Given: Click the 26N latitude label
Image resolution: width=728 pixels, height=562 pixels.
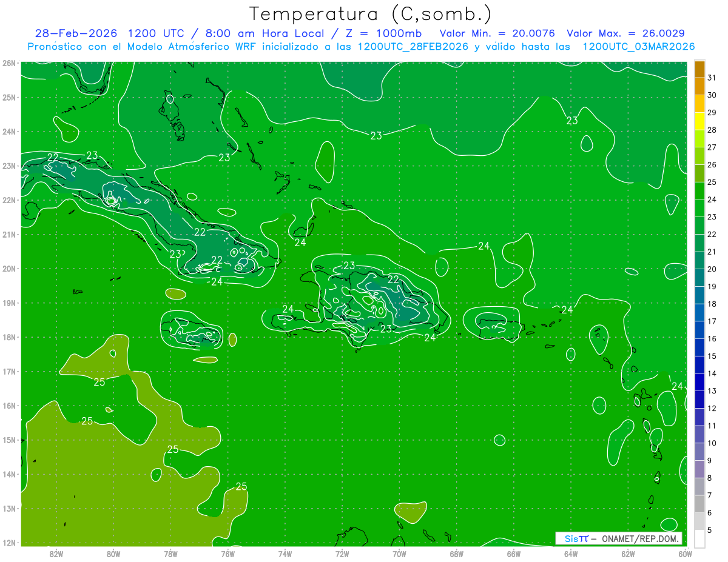Looking at the screenshot, I should tap(8, 63).
